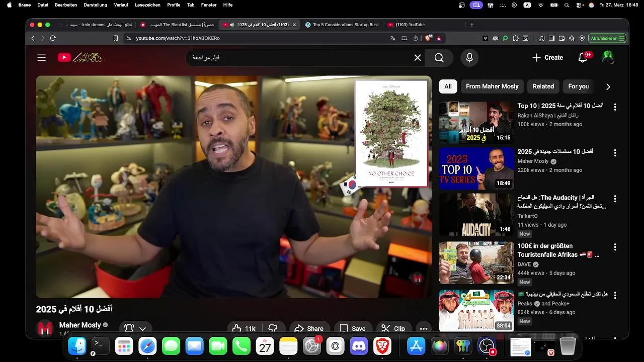The width and height of the screenshot is (644, 362).
Task: Open the Maher Mosly channel avatar
Action: coord(45,329)
